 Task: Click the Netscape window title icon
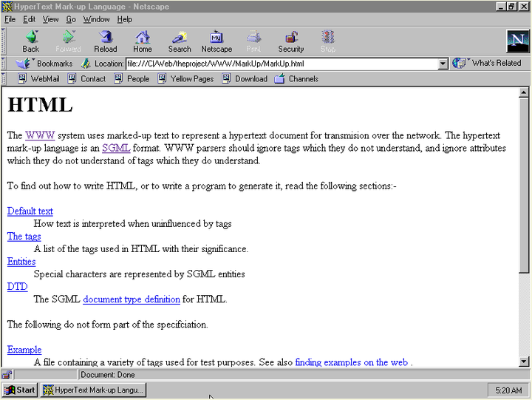coord(7,7)
